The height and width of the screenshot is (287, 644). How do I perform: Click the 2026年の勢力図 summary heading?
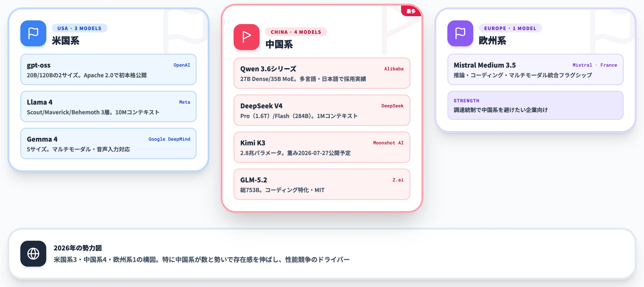pyautogui.click(x=78, y=248)
